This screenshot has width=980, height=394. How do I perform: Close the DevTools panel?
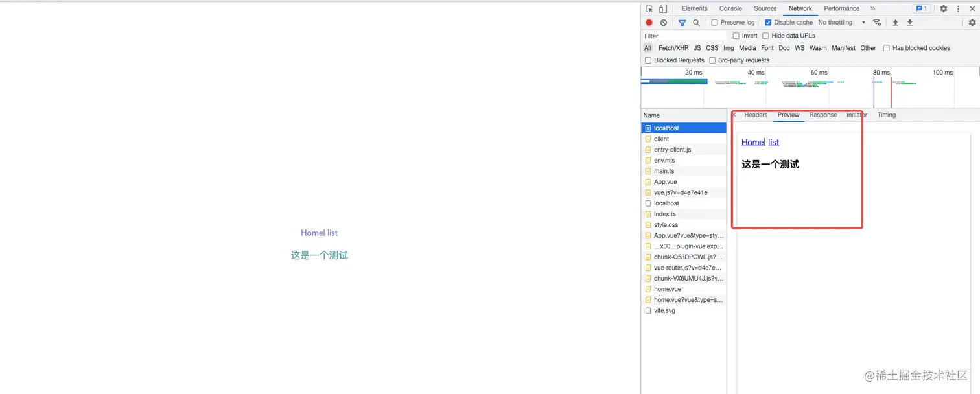point(972,8)
